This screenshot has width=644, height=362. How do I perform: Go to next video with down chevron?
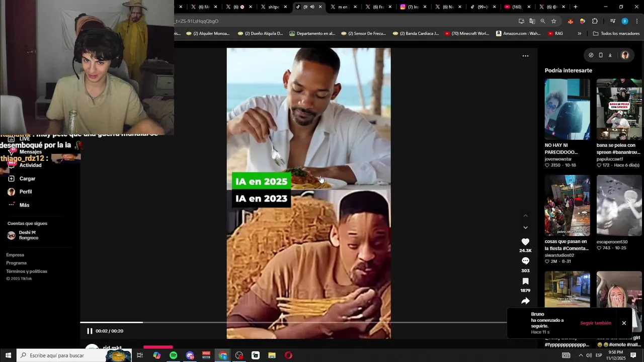click(x=525, y=228)
